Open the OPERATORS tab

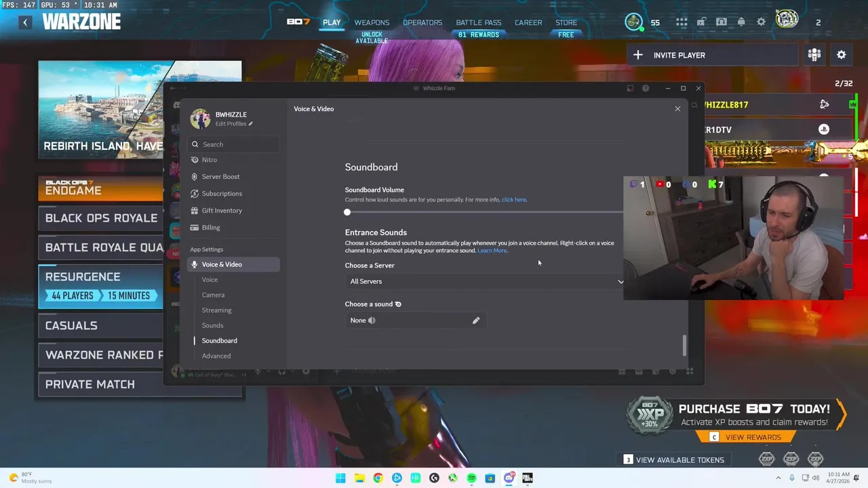pyautogui.click(x=422, y=22)
